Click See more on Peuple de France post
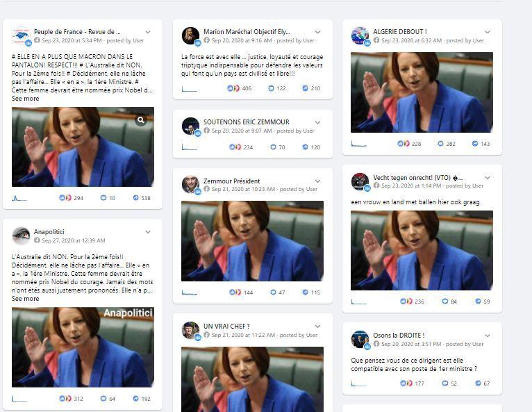 [26, 99]
